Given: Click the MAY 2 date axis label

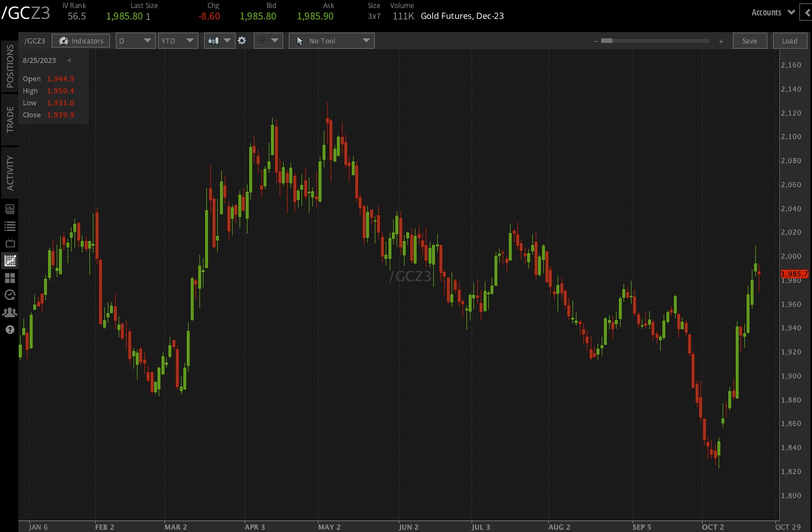Looking at the screenshot, I should [329, 527].
